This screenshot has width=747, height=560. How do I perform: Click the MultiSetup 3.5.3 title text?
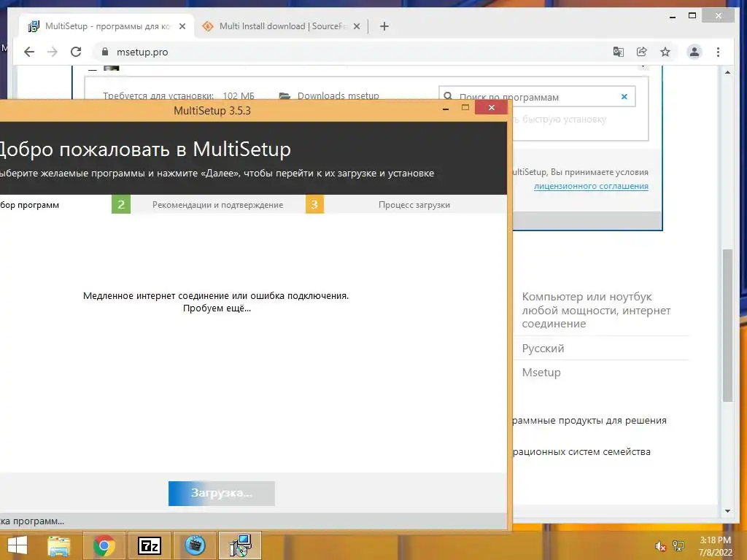point(212,111)
